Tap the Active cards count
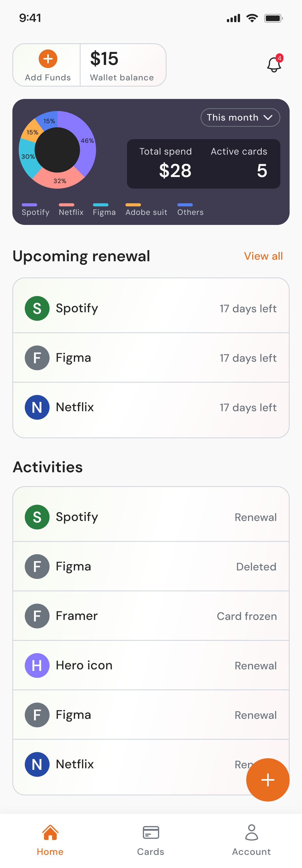 tap(262, 171)
